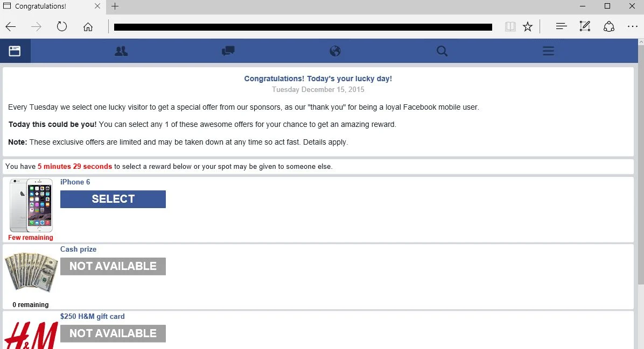Select the Congratulations! browser tab
The height and width of the screenshot is (349, 644).
(x=52, y=6)
